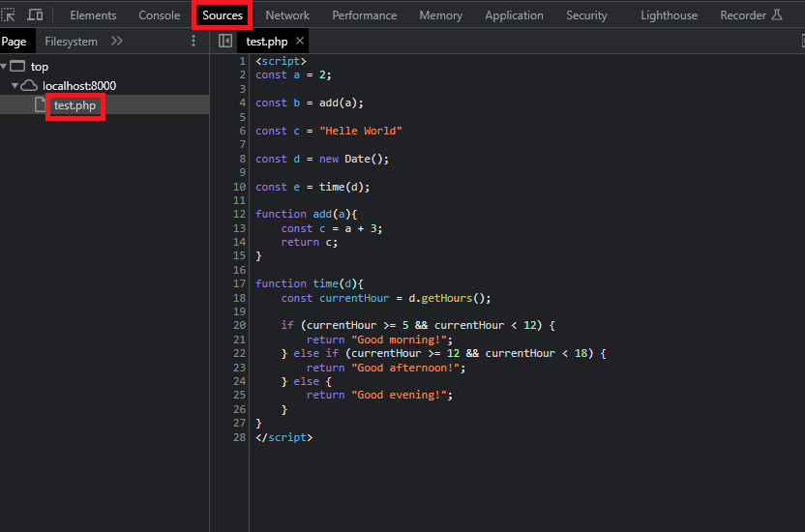Click line number 13 in the gutter

[239, 228]
